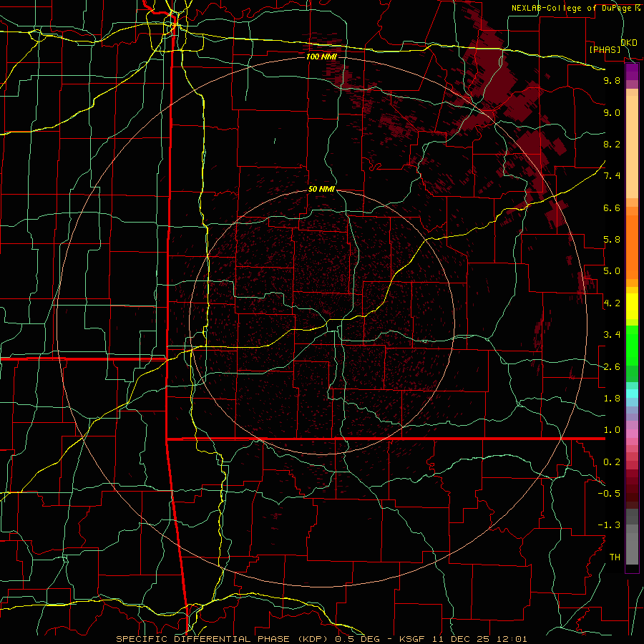
Task: Click the 100 NMI range ring label
Action: [x=321, y=57]
